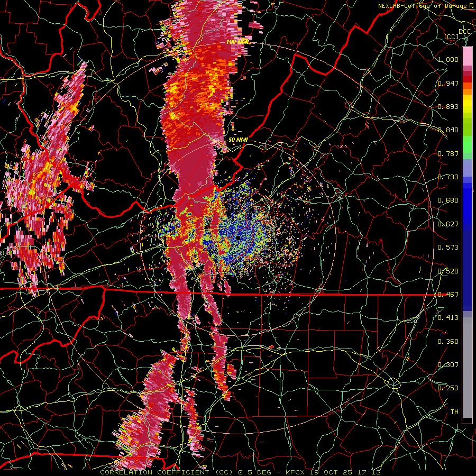This screenshot has width=476, height=476.
Task: Click the 100 NMI range ring label
Action: [x=238, y=42]
